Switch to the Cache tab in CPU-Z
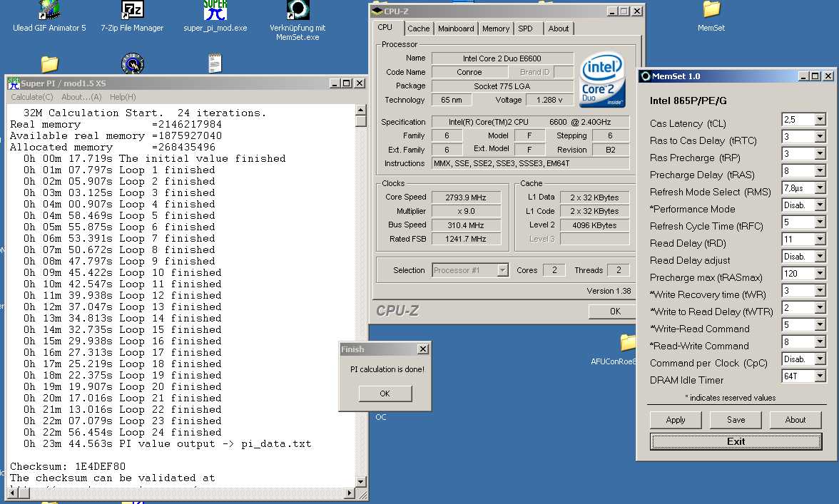 [x=418, y=29]
